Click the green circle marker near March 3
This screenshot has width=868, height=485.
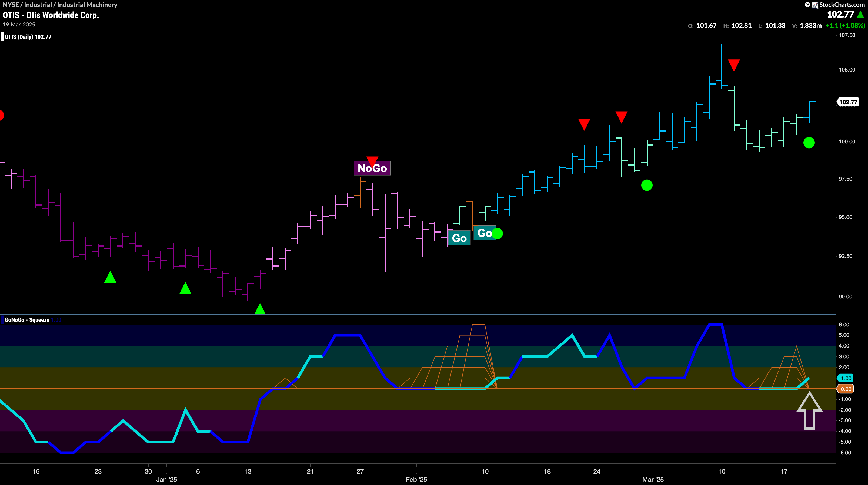click(x=647, y=185)
